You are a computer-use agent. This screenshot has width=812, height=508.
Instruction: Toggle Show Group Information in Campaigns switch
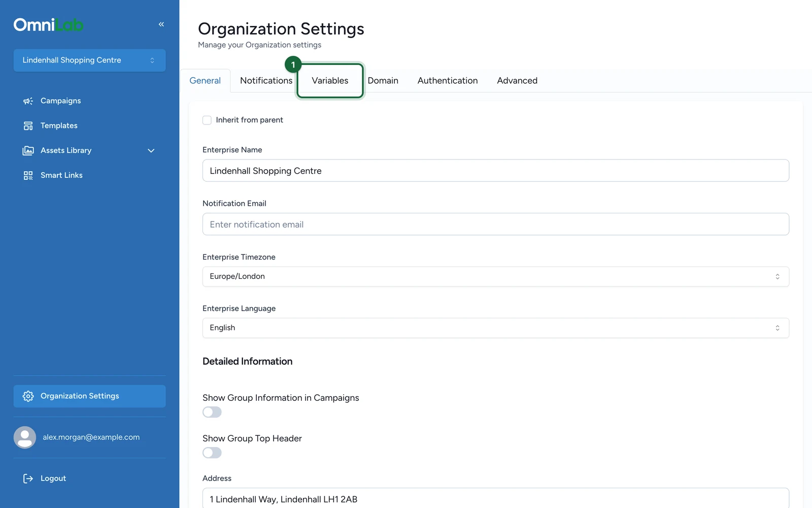pyautogui.click(x=212, y=412)
